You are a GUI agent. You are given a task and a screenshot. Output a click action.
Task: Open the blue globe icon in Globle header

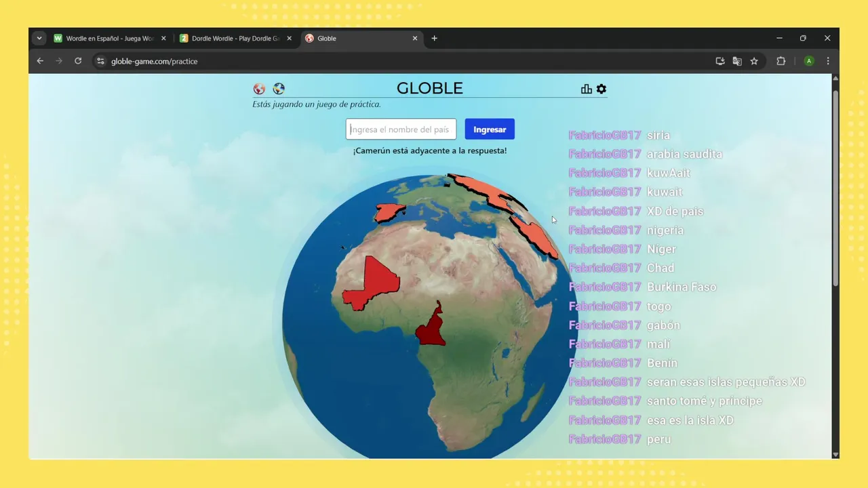pyautogui.click(x=279, y=89)
